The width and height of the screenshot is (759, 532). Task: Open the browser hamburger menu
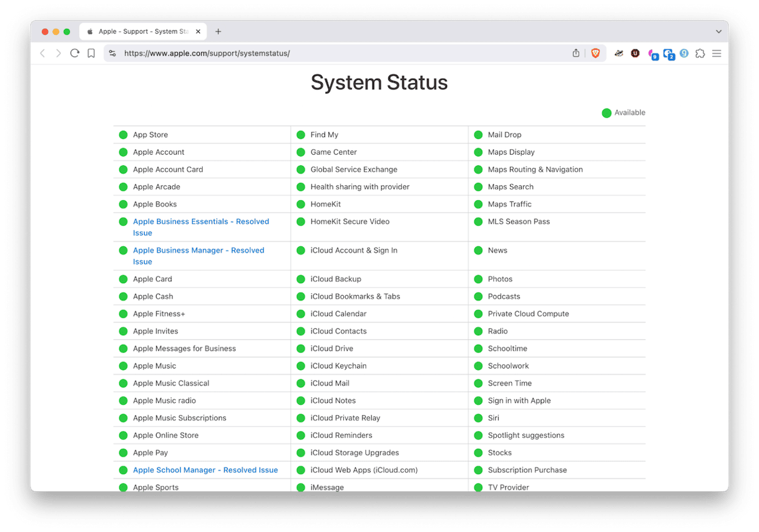point(717,54)
